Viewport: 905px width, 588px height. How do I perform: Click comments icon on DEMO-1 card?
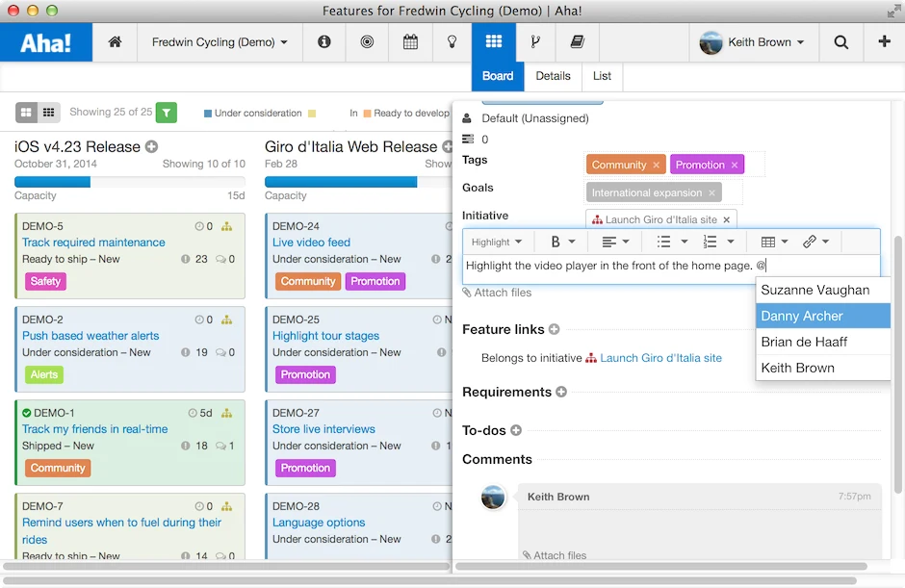tap(221, 446)
